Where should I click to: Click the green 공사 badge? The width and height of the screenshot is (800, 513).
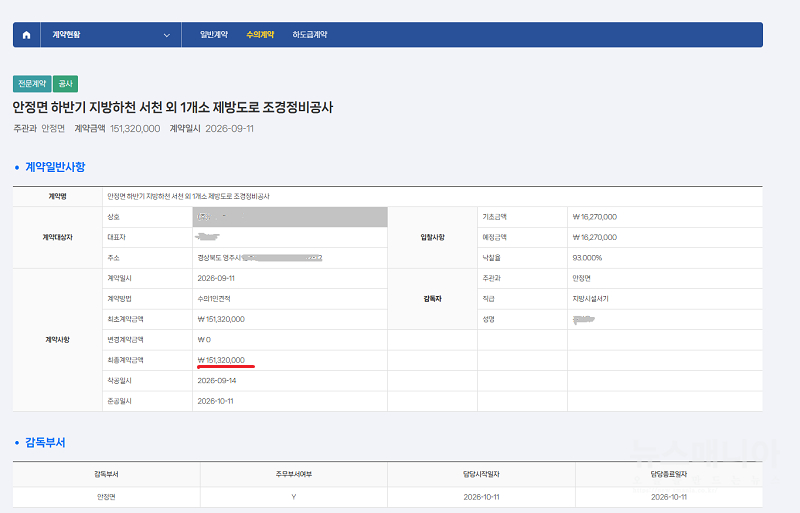click(x=65, y=84)
